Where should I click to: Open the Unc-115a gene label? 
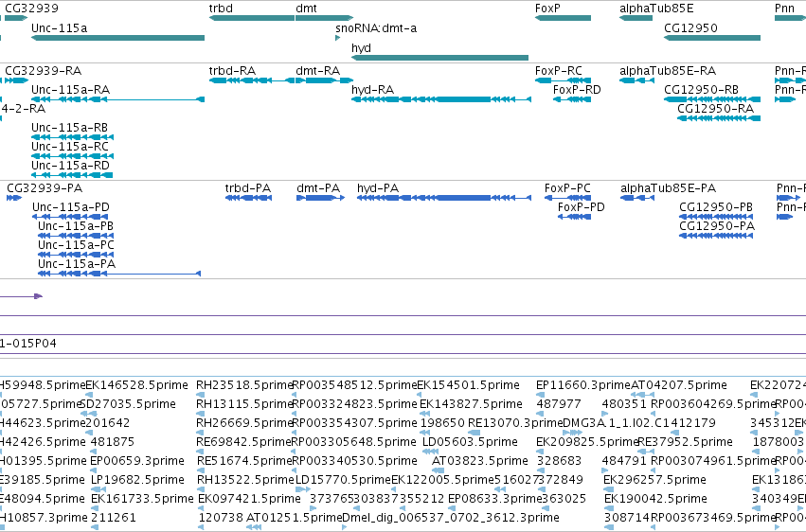click(x=59, y=27)
